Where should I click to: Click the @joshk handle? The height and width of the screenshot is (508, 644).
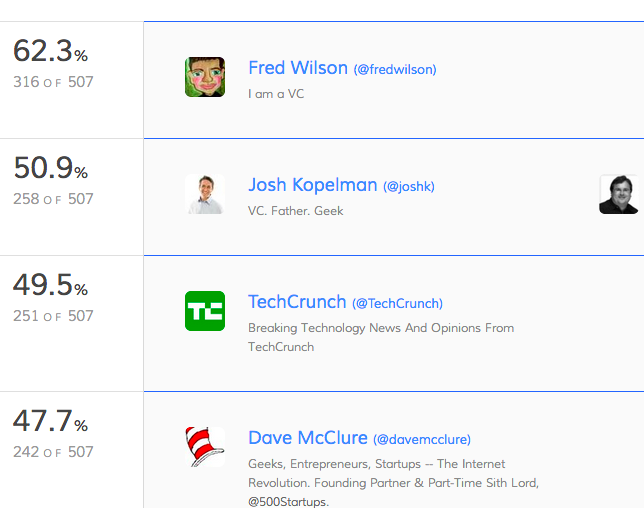coord(409,186)
